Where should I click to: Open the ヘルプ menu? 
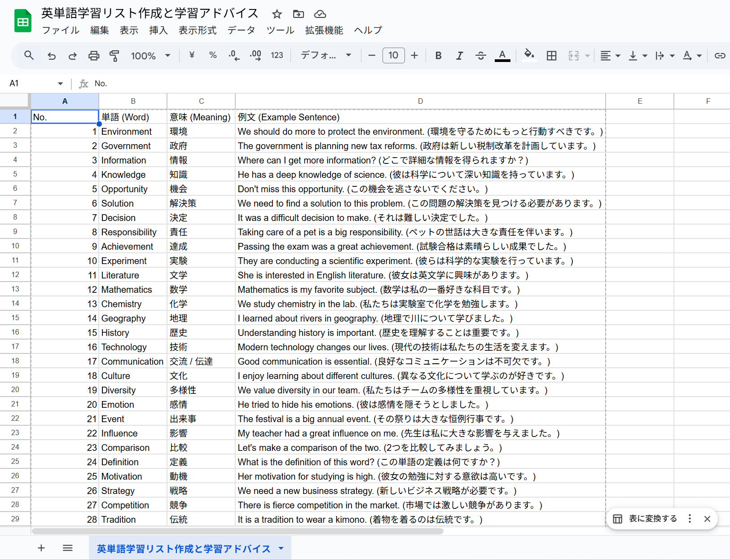point(368,30)
